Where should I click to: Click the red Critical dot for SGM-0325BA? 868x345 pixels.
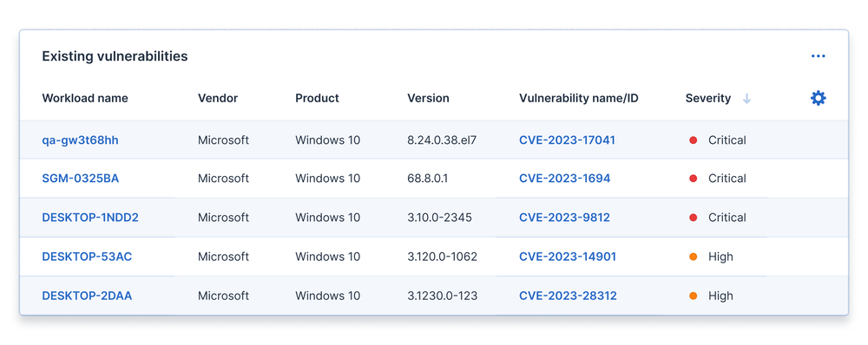click(693, 179)
